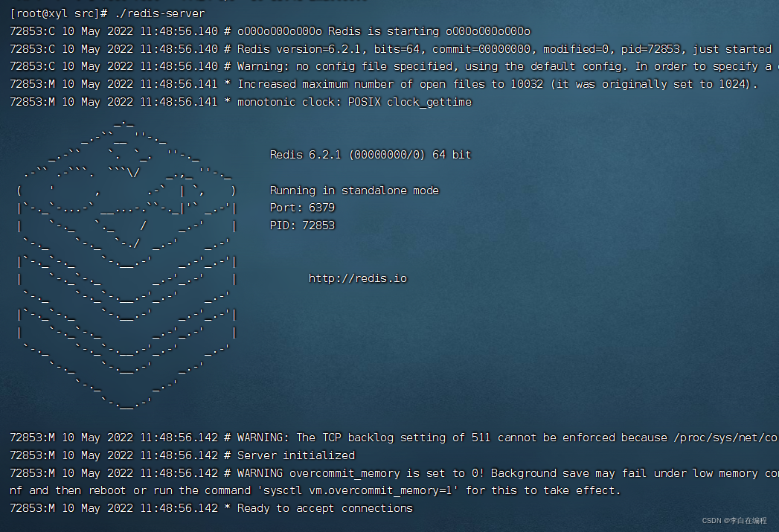Click 'Redis 6.2.1 (00000000/0) 64 bit' banner text

370,155
